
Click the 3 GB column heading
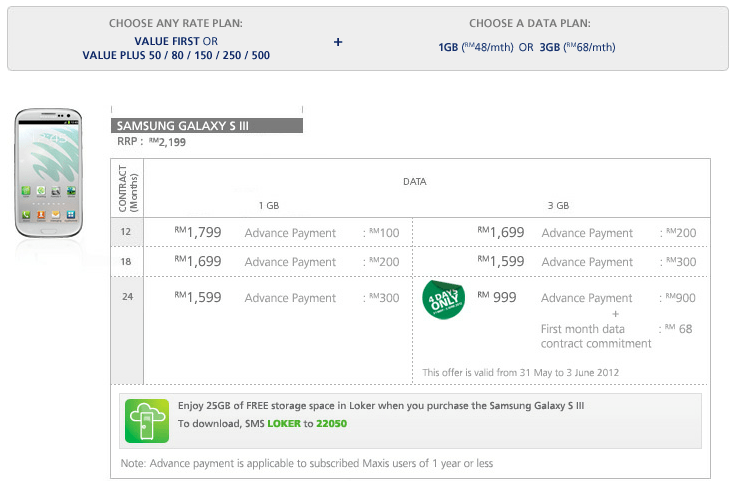(558, 206)
